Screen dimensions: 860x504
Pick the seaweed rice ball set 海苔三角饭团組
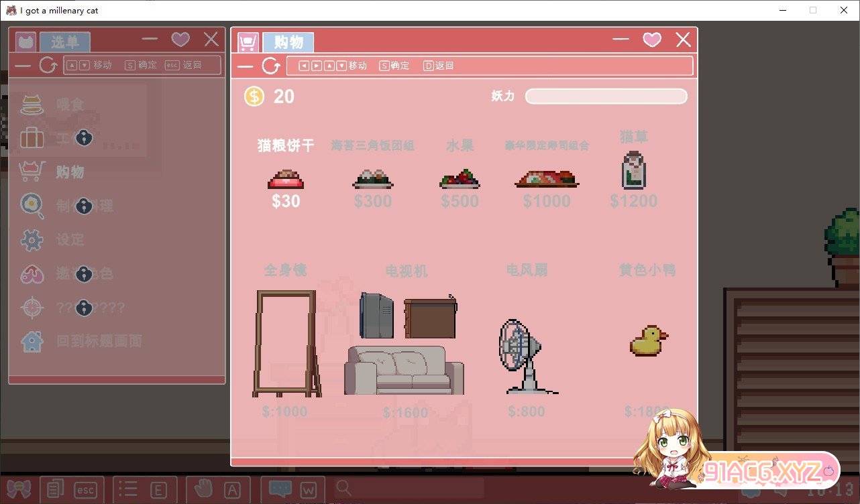tap(373, 179)
